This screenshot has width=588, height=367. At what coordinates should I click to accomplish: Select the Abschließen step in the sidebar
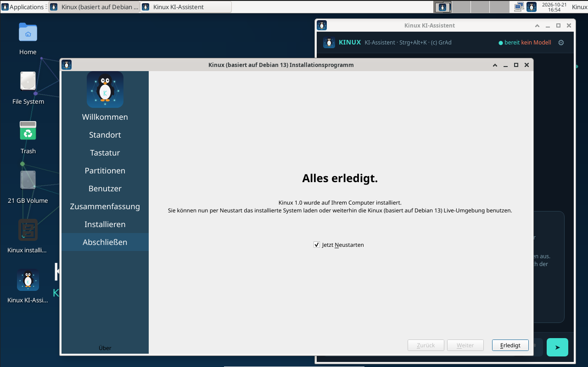105,242
